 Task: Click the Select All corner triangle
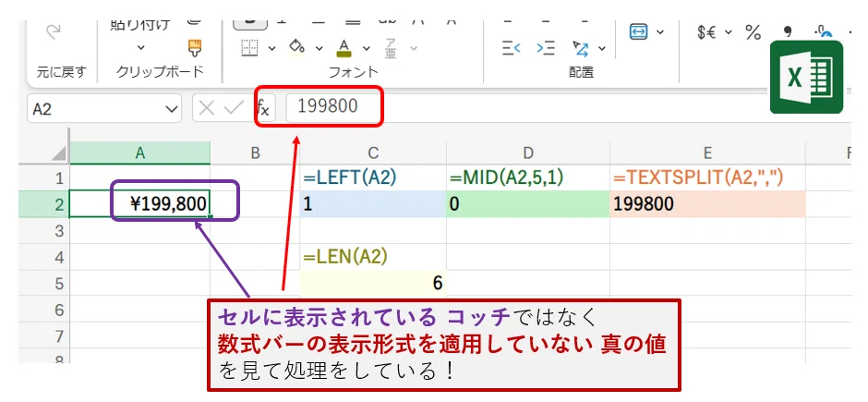[x=59, y=153]
